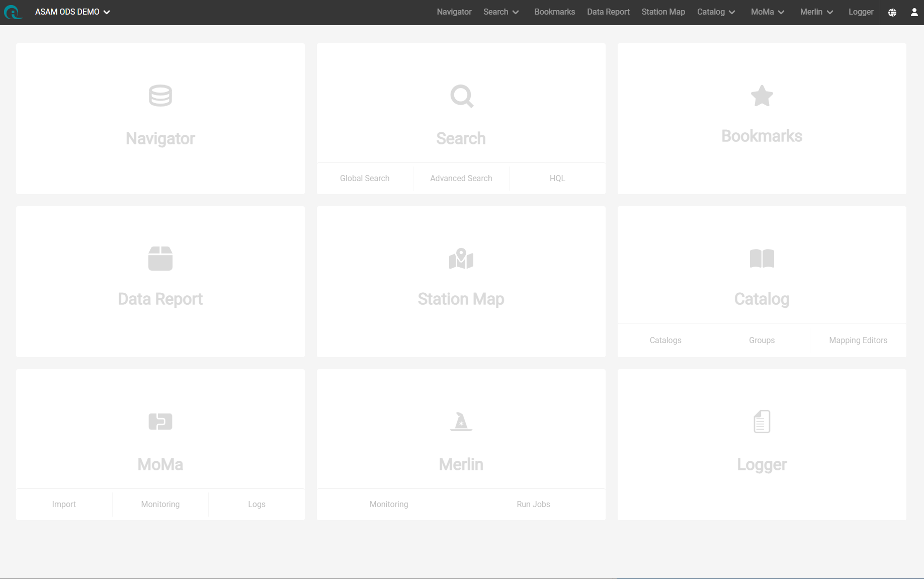
Task: Expand the Search menu in top bar
Action: pyautogui.click(x=500, y=12)
